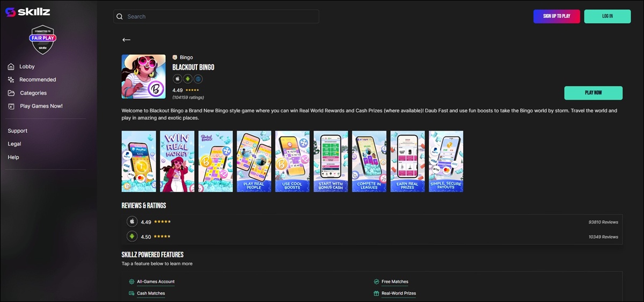
Task: Open the Lobby from the sidebar
Action: 27,67
